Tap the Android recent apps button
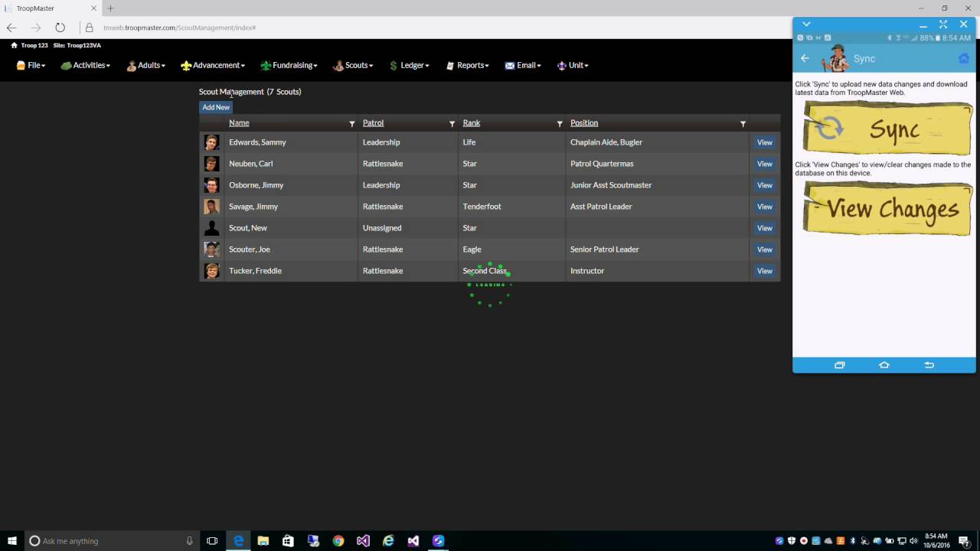Screen dimensions: 980x551 pos(839,365)
